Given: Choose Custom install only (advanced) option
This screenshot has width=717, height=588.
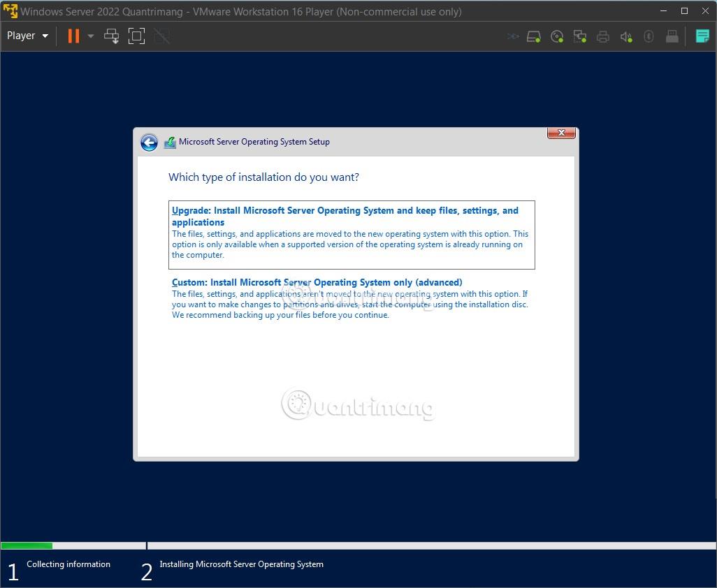Looking at the screenshot, I should (350, 298).
